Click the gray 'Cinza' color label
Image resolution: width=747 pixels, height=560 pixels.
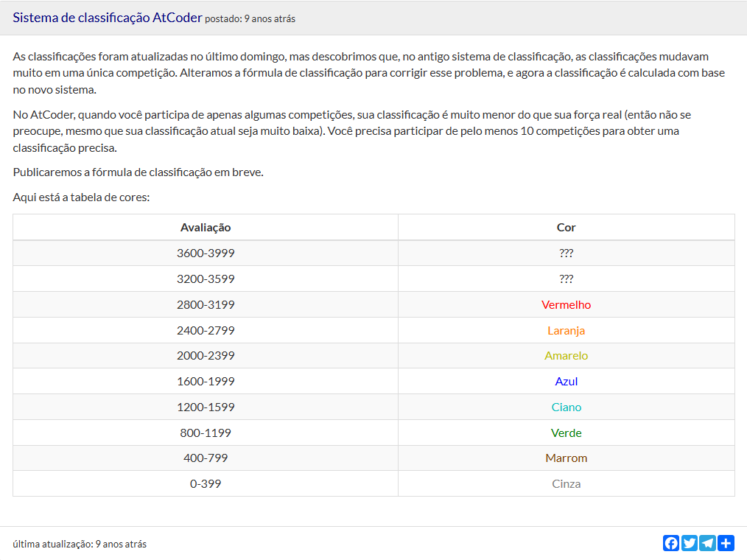tap(566, 484)
